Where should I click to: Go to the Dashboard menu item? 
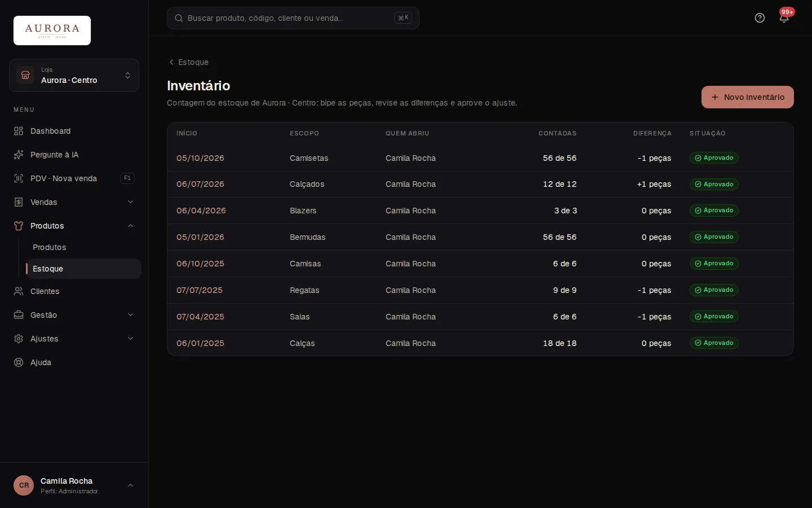click(x=74, y=131)
